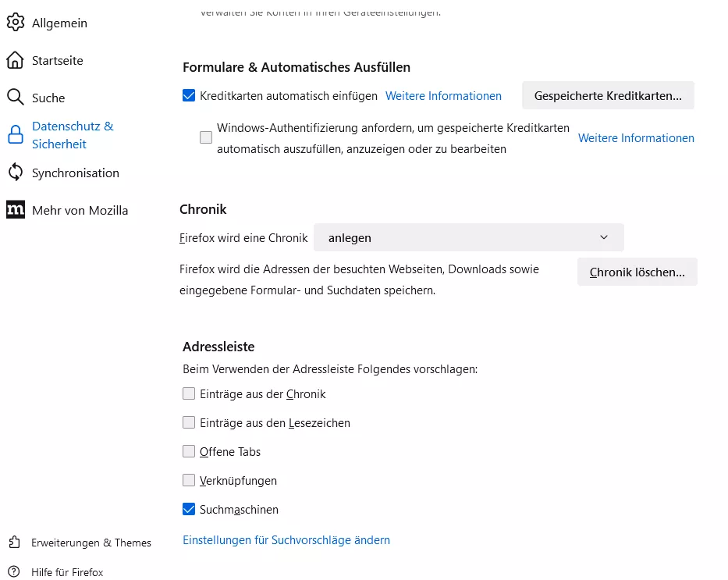Click the Erweiterungen & Themes puzzle icon
The image size is (728, 580).
(15, 543)
